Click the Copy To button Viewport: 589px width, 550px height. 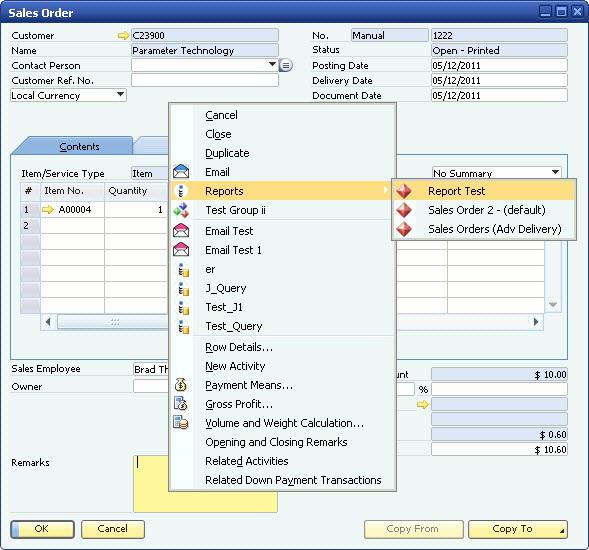(x=518, y=529)
